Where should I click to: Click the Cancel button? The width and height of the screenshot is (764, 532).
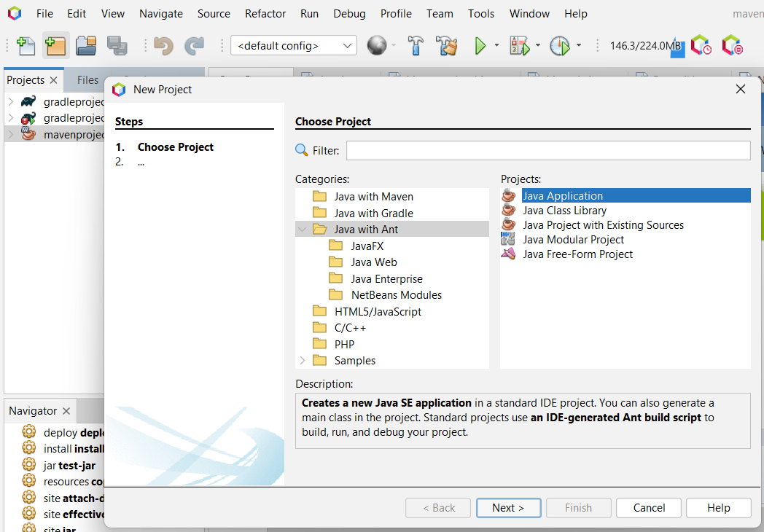click(649, 508)
